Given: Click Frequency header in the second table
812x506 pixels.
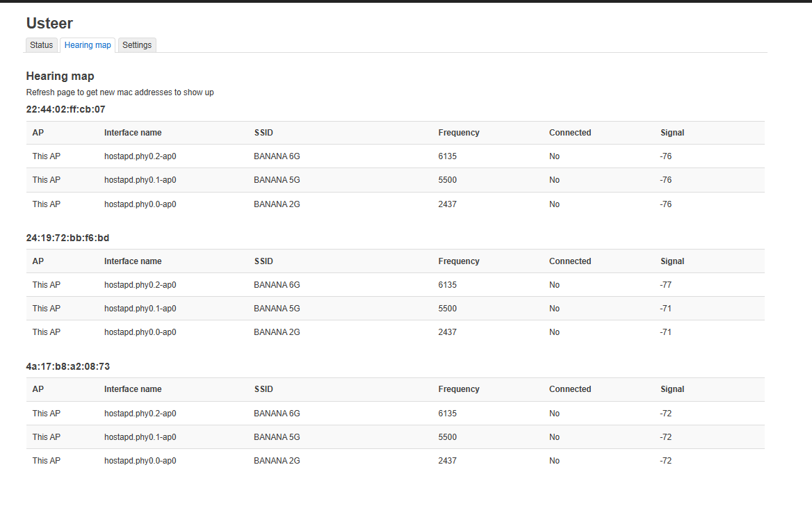Looking at the screenshot, I should (x=458, y=261).
